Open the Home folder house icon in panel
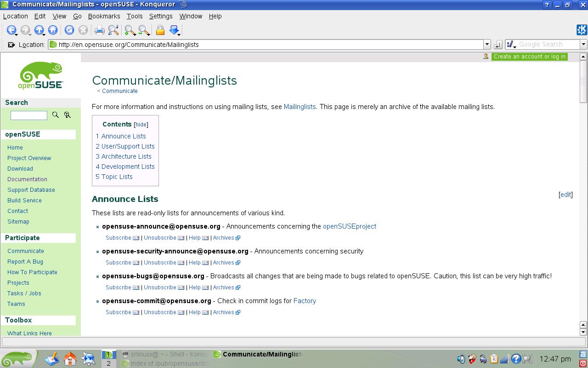 [x=70, y=358]
